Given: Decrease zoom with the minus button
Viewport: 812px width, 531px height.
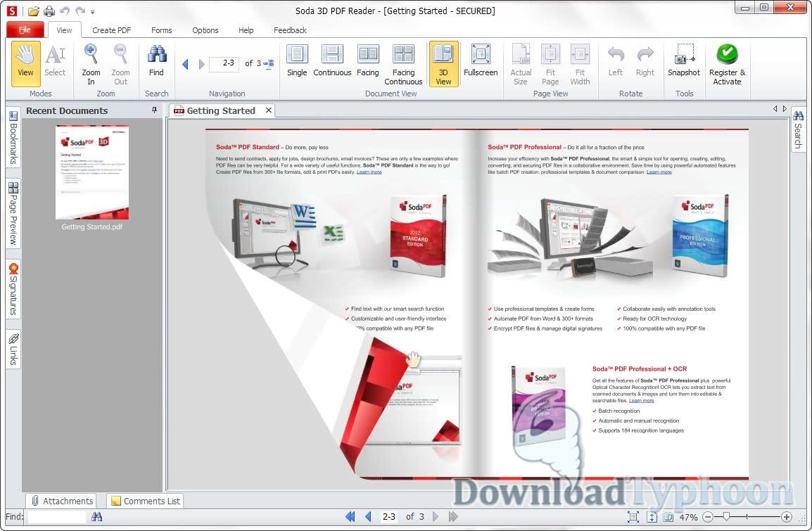Looking at the screenshot, I should (x=708, y=516).
